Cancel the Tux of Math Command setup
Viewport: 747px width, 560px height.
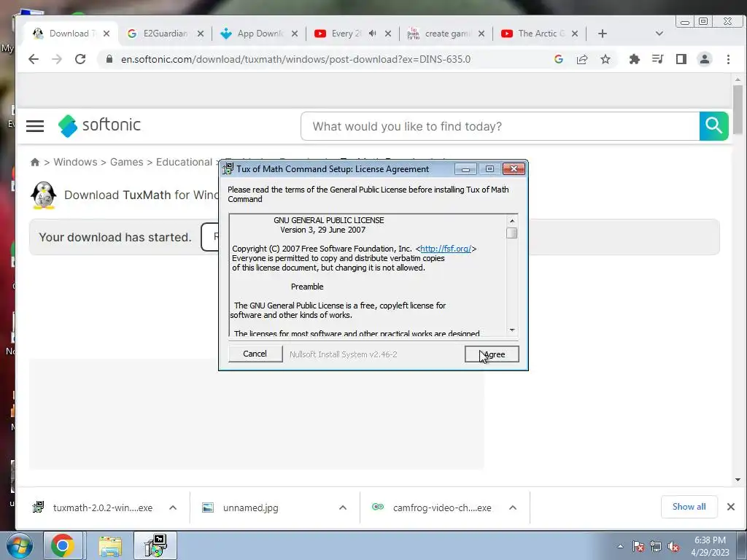[x=255, y=354]
